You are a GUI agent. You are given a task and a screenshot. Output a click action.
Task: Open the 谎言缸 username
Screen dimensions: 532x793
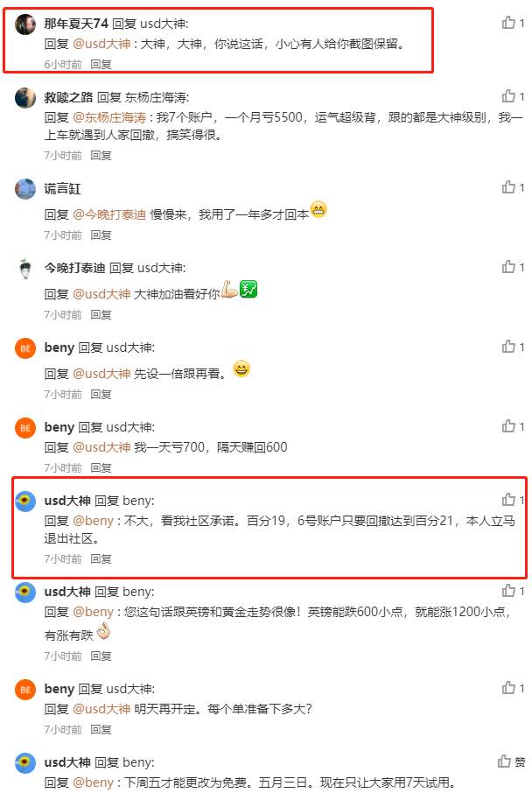tap(62, 189)
